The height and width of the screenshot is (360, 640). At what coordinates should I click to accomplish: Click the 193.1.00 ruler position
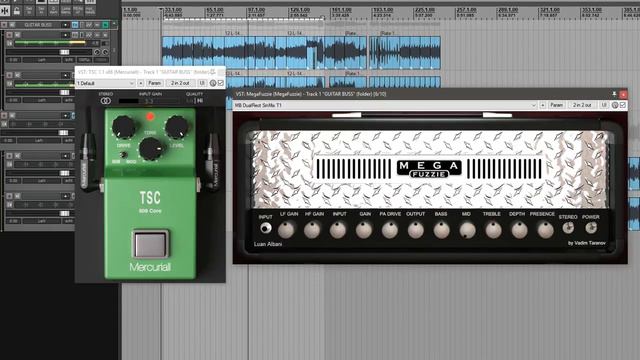click(x=383, y=9)
